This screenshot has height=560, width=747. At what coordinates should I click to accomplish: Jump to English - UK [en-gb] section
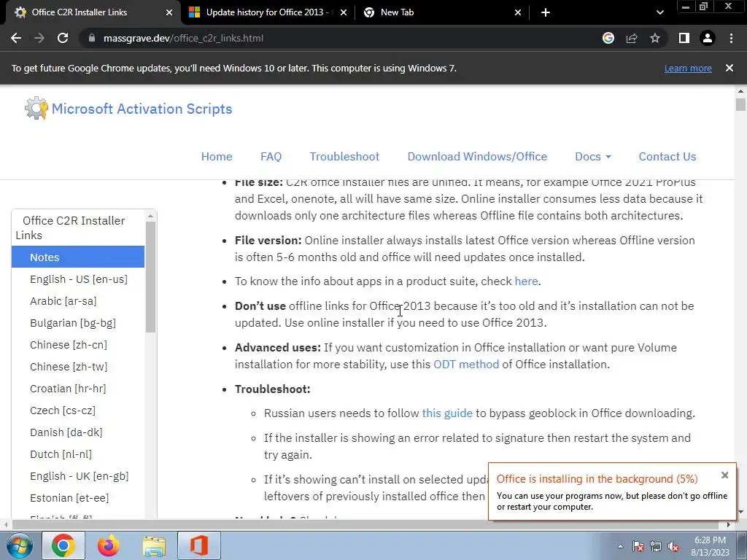coord(80,476)
